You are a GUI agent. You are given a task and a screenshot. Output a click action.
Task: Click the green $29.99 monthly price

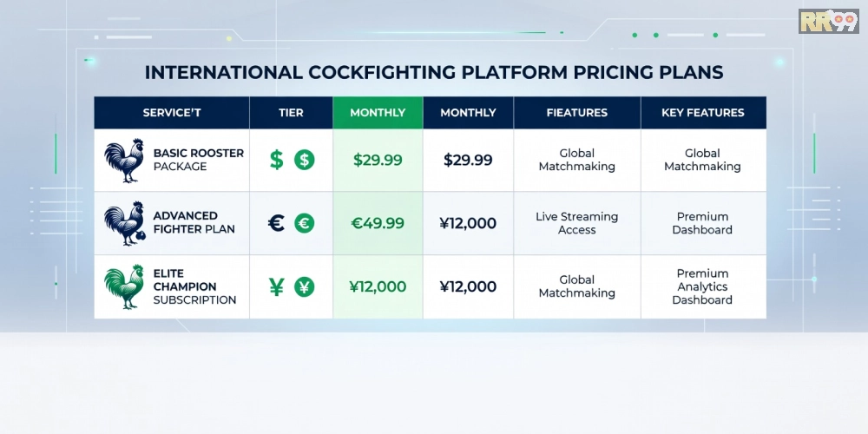(x=378, y=160)
